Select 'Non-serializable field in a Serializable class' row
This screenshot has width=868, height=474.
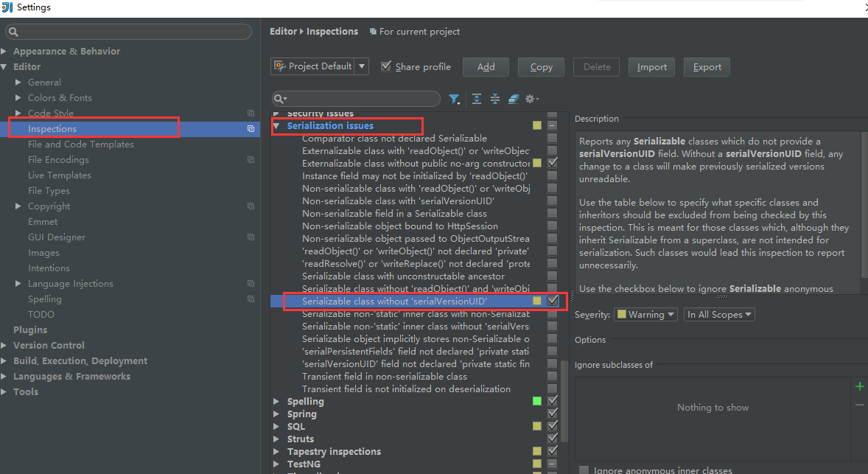pos(394,213)
